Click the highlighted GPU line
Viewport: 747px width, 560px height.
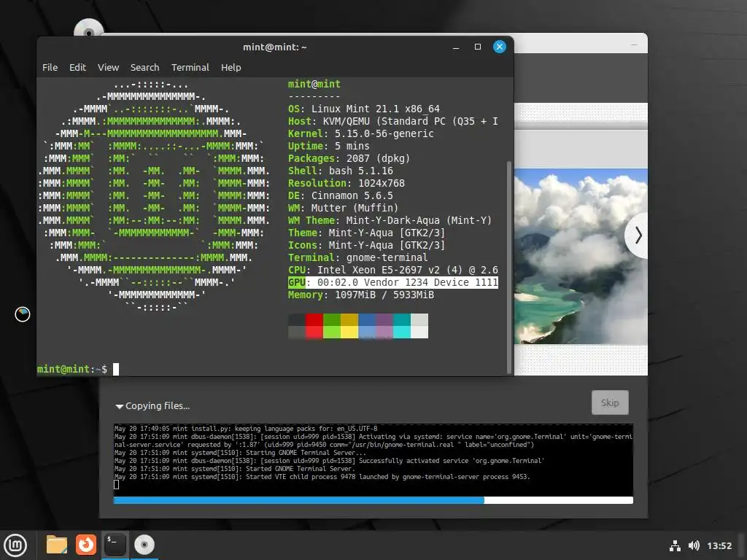393,282
